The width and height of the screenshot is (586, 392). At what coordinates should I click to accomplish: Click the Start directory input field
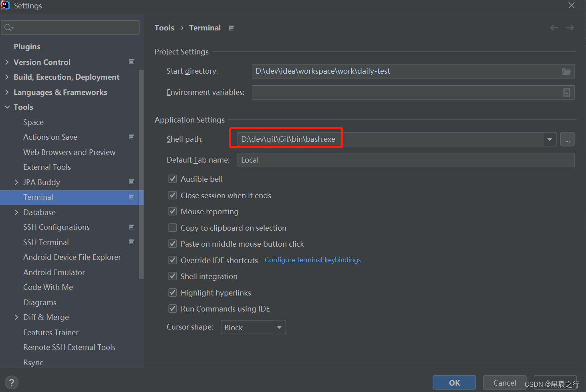click(x=413, y=71)
